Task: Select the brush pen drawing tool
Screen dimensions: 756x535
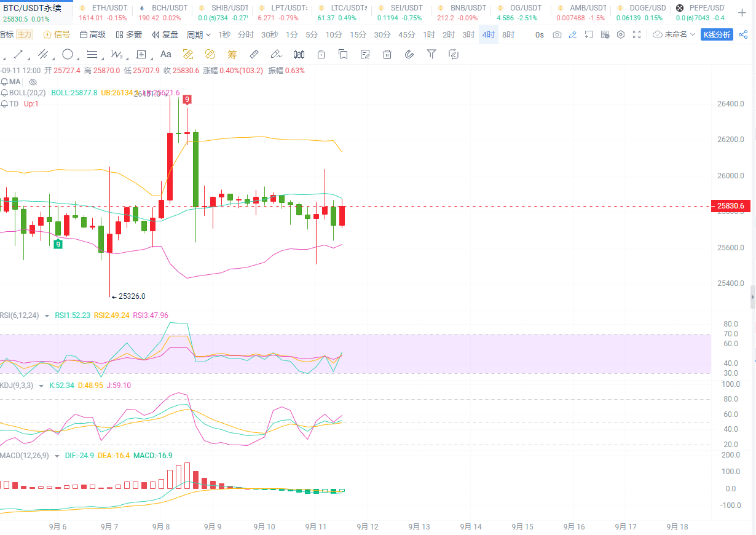Action: (276, 54)
